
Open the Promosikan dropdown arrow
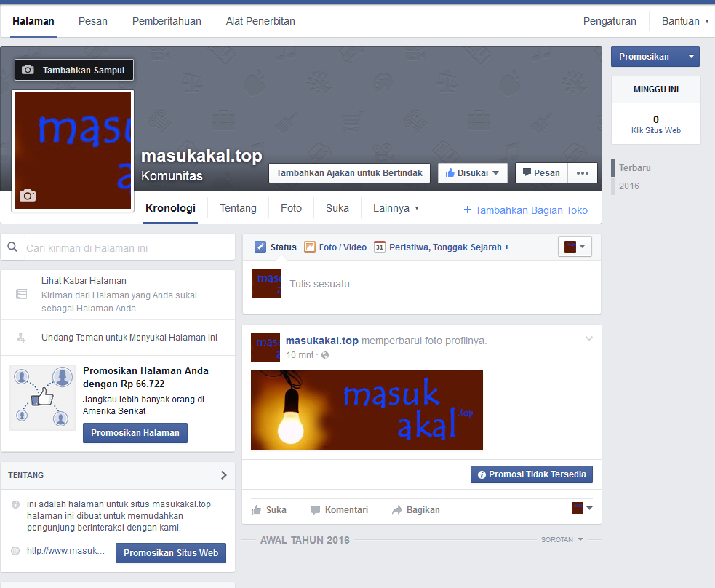tap(691, 57)
